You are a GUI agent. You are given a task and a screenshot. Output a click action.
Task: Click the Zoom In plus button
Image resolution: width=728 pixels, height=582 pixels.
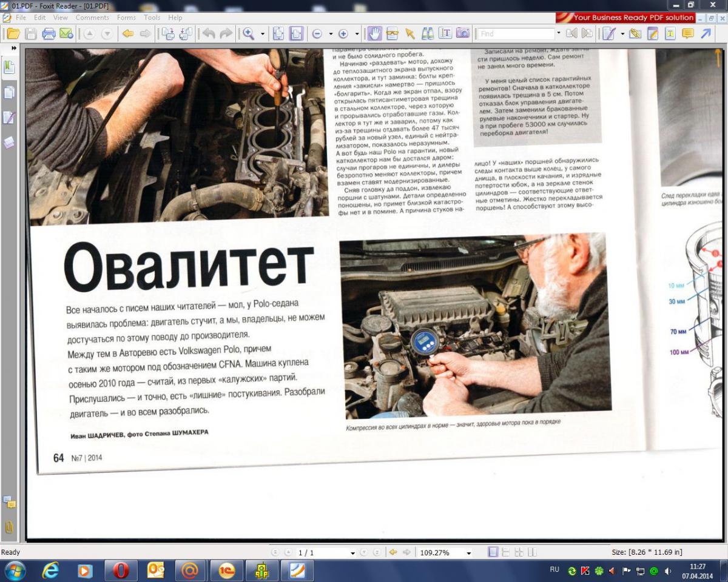[x=343, y=33]
